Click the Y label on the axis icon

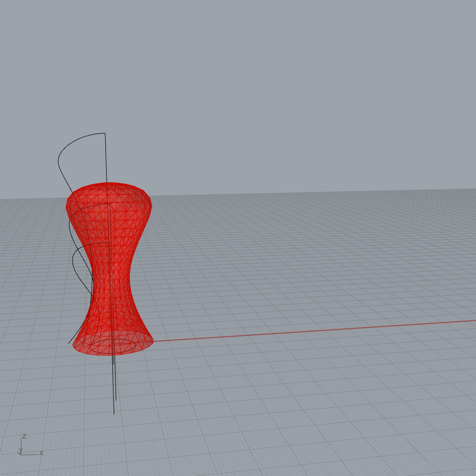[20, 450]
